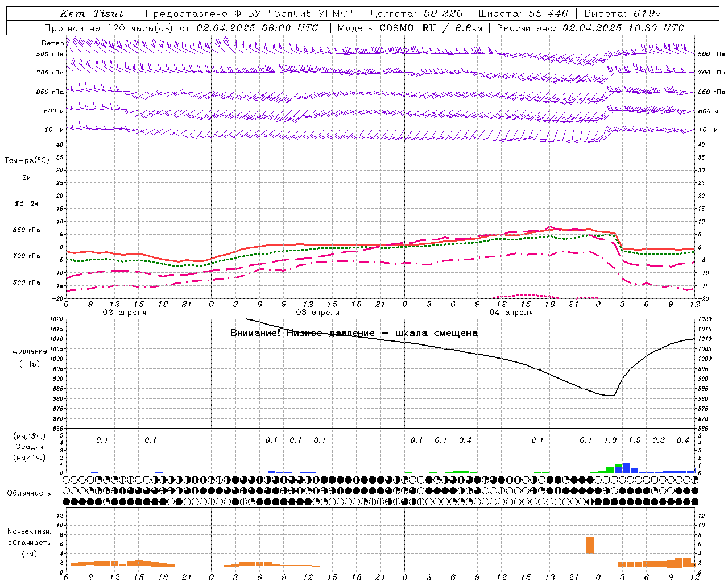Click the date label 02 апреля
The height and width of the screenshot is (582, 728).
(x=124, y=313)
